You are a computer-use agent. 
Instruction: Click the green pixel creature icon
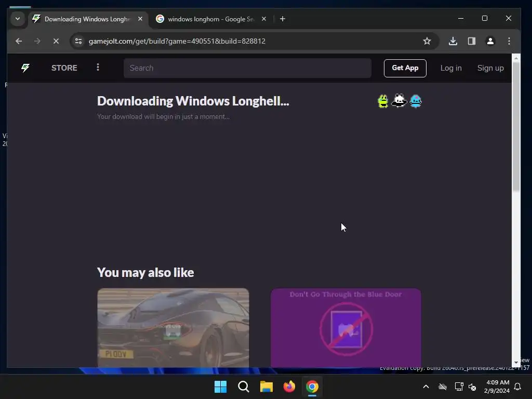[383, 101]
